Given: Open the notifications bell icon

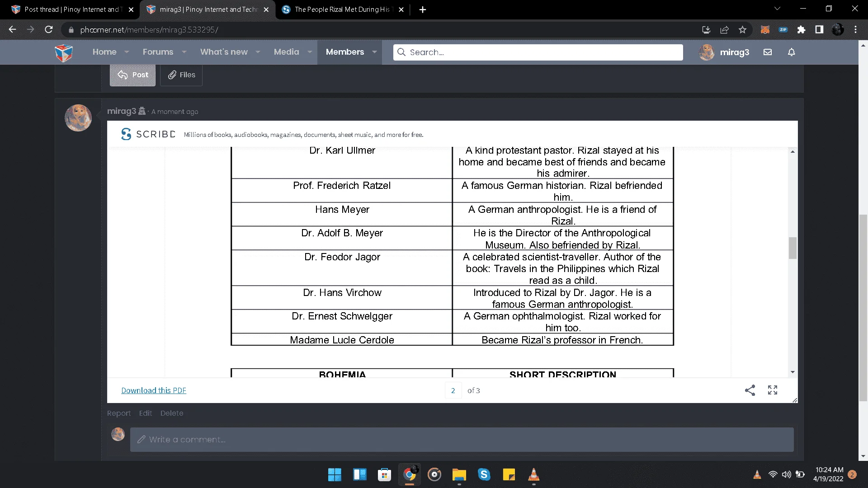Looking at the screenshot, I should [792, 52].
